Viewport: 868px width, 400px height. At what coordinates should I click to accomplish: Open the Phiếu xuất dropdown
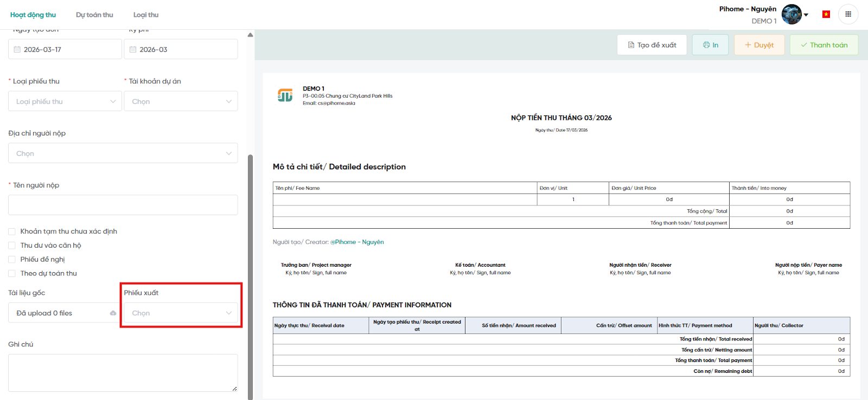(x=181, y=313)
